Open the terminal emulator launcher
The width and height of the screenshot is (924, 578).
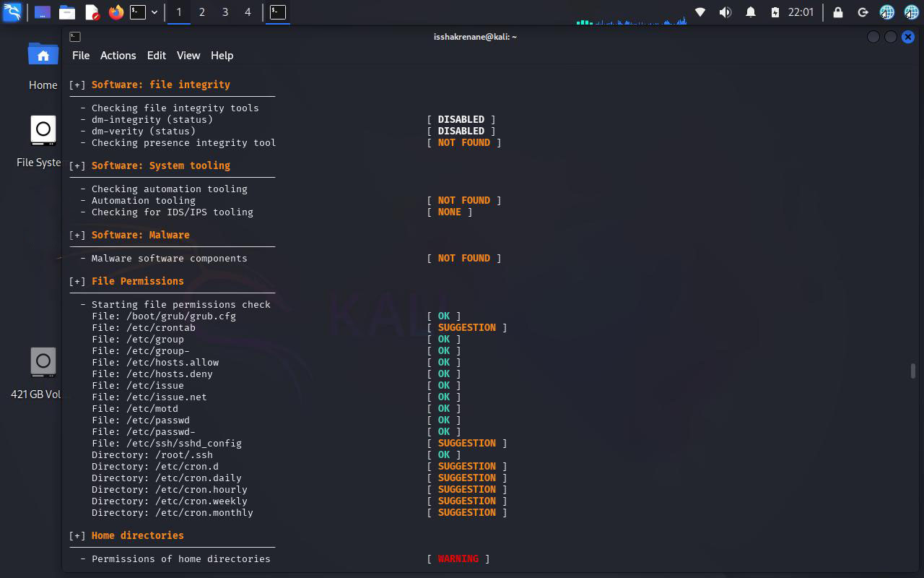tap(138, 12)
